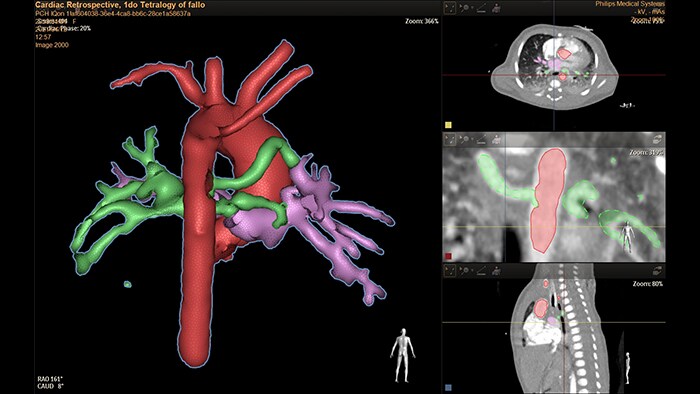Expand the zoom tool dropdown in the coronal toolbar
This screenshot has height=394, width=700.
472,140
